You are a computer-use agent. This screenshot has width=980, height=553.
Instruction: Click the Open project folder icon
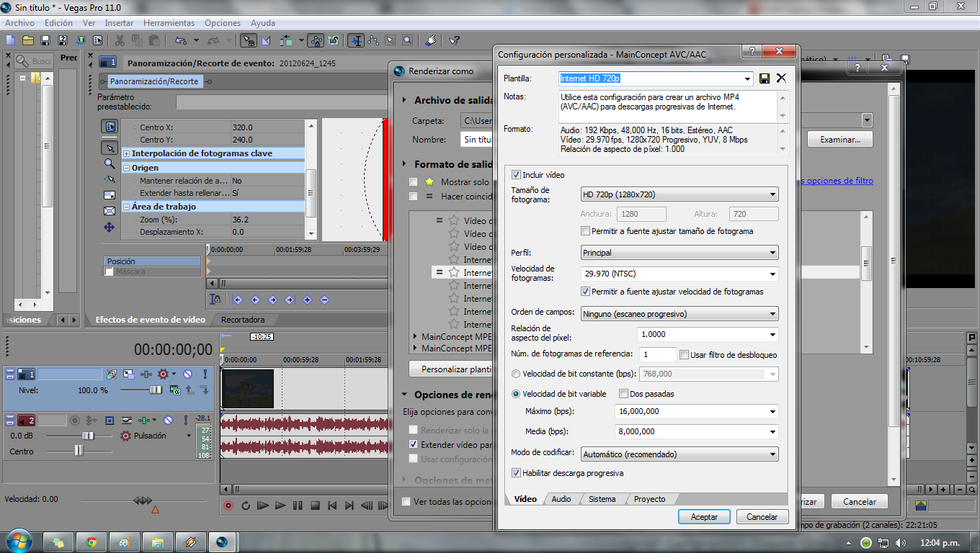[28, 40]
